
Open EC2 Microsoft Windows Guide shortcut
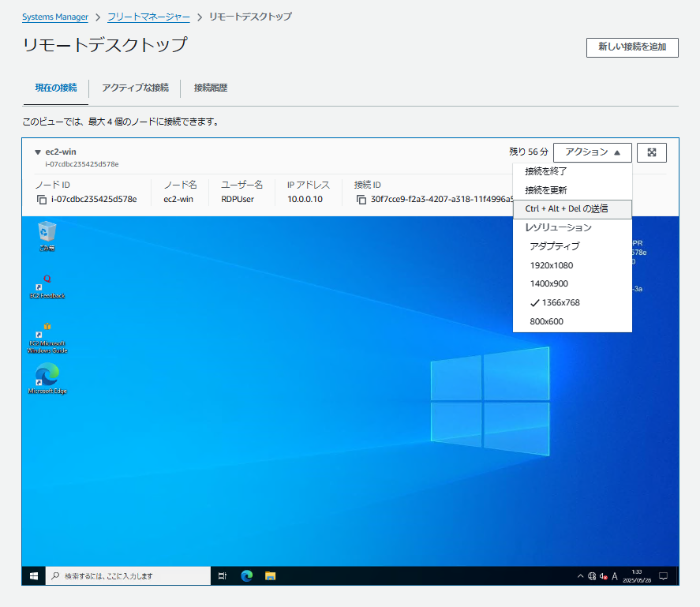click(x=47, y=338)
